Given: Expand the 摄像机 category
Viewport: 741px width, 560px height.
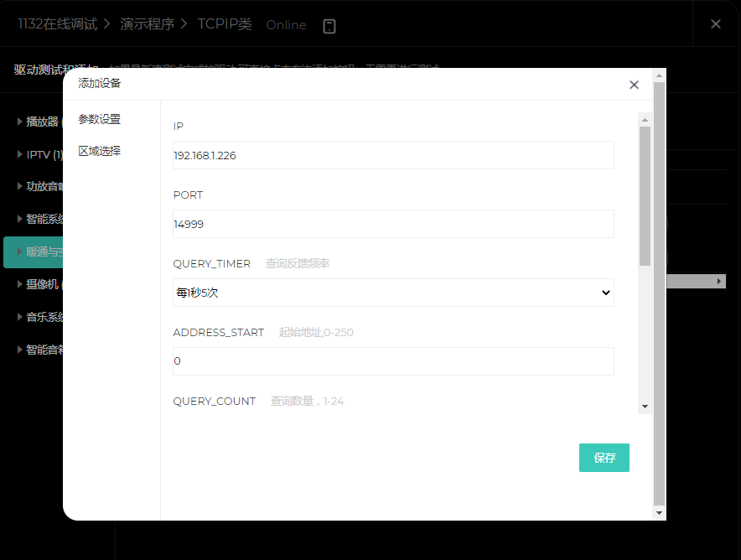Looking at the screenshot, I should tap(20, 284).
